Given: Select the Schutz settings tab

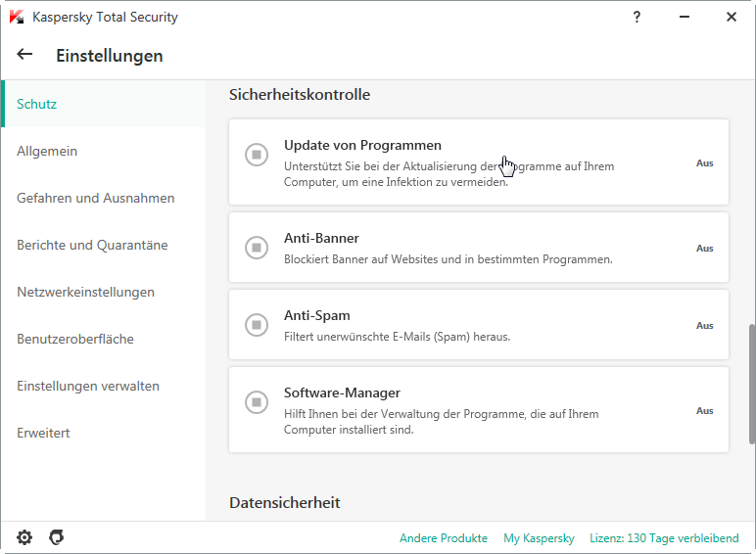Looking at the screenshot, I should [x=37, y=104].
